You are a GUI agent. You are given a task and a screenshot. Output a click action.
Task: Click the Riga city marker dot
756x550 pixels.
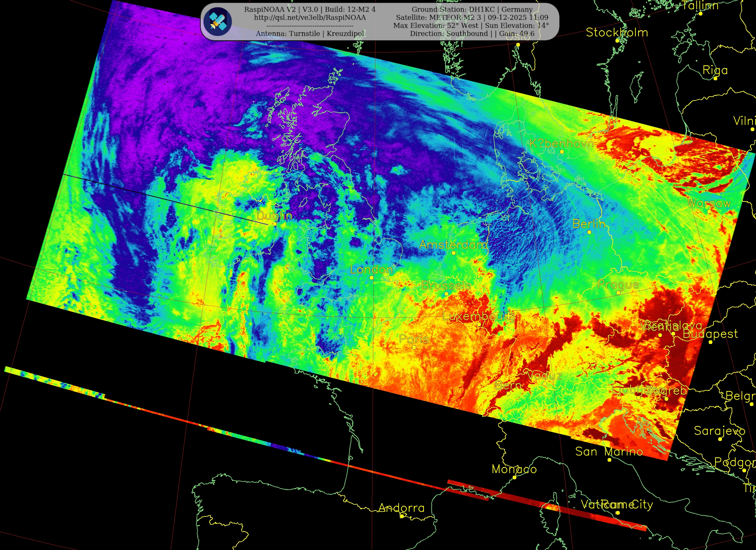pyautogui.click(x=715, y=78)
